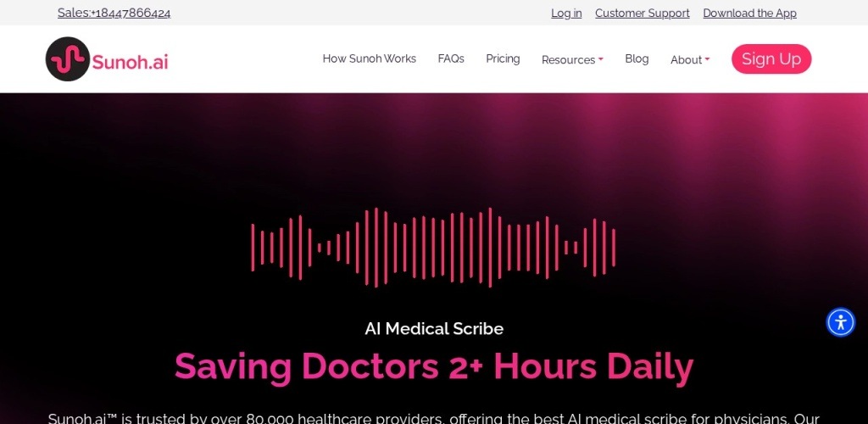Open the Customer Support link
Screen dimensions: 868x424
click(643, 14)
